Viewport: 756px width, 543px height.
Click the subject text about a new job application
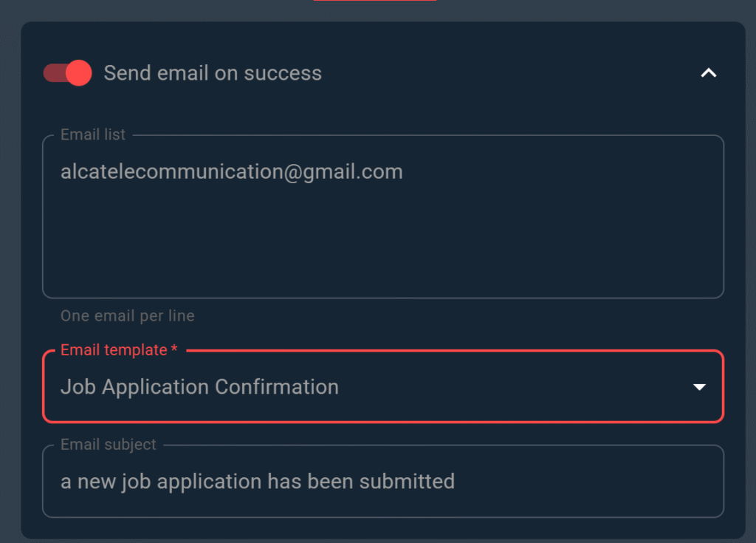point(257,482)
